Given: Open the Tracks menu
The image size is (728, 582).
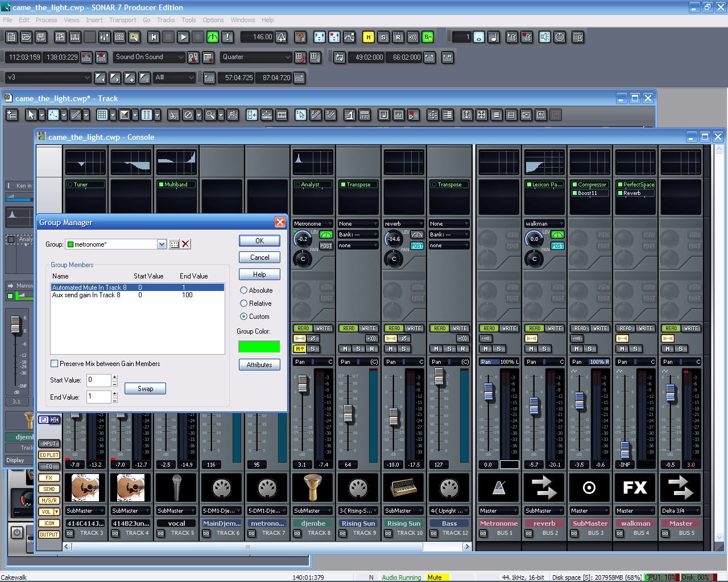Looking at the screenshot, I should tap(166, 20).
